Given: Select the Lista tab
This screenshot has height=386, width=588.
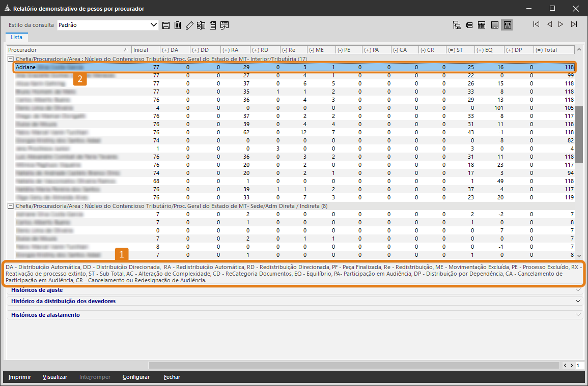Looking at the screenshot, I should pyautogui.click(x=17, y=37).
